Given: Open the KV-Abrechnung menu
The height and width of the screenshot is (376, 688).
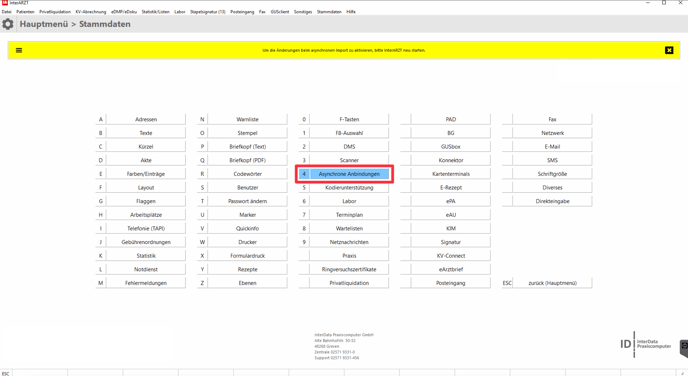Looking at the screenshot, I should coord(91,12).
